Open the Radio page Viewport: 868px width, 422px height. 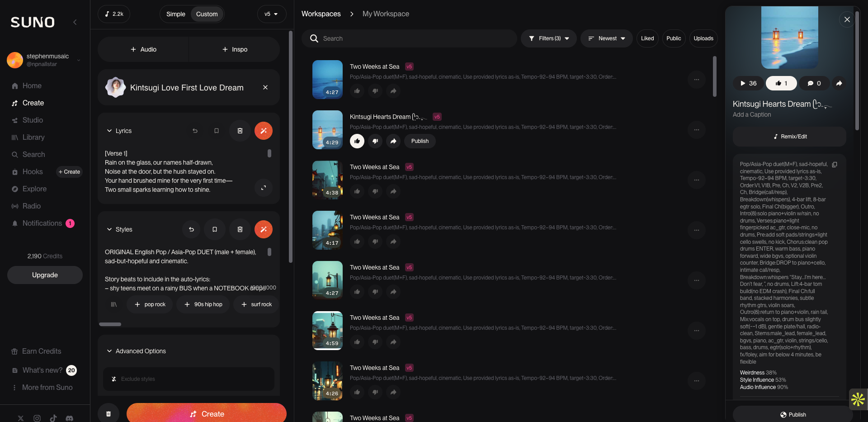click(x=26, y=206)
